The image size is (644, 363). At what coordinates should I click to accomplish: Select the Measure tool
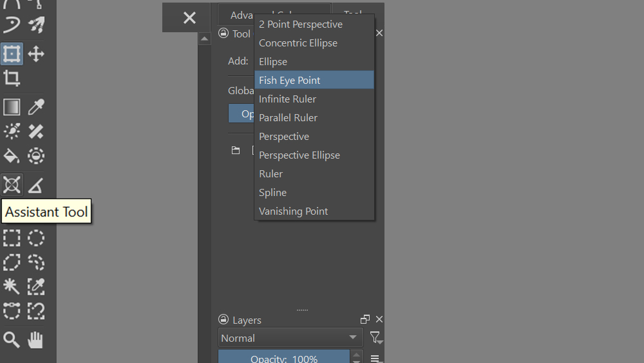pyautogui.click(x=36, y=184)
